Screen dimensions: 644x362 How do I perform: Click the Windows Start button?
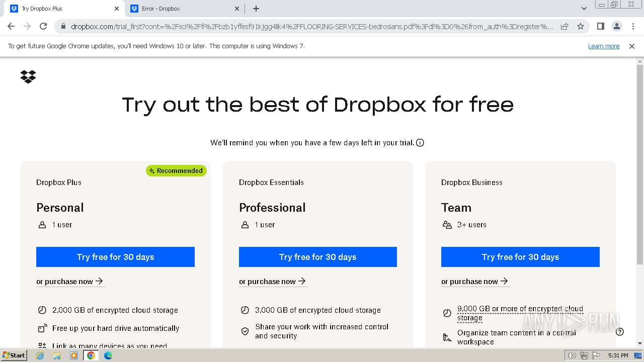click(x=14, y=355)
